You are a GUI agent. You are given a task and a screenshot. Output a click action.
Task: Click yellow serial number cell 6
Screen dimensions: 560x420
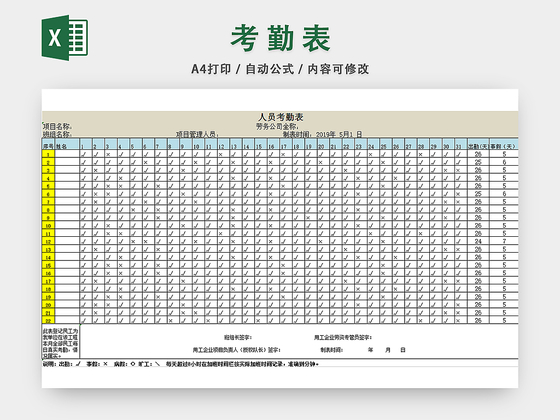point(48,194)
